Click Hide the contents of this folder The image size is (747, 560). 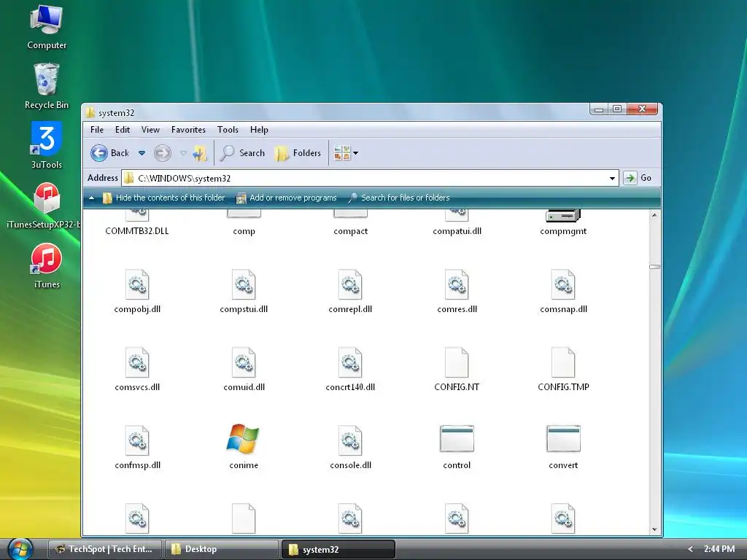pos(163,198)
